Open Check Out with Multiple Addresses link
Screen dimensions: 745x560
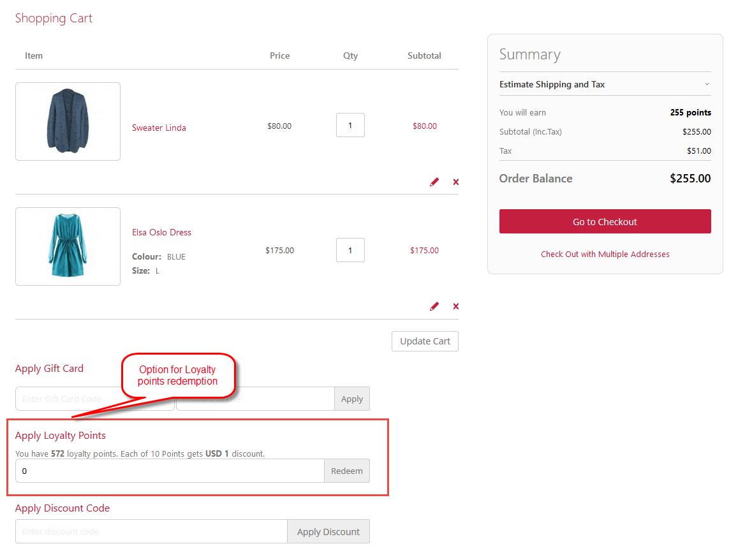[605, 254]
